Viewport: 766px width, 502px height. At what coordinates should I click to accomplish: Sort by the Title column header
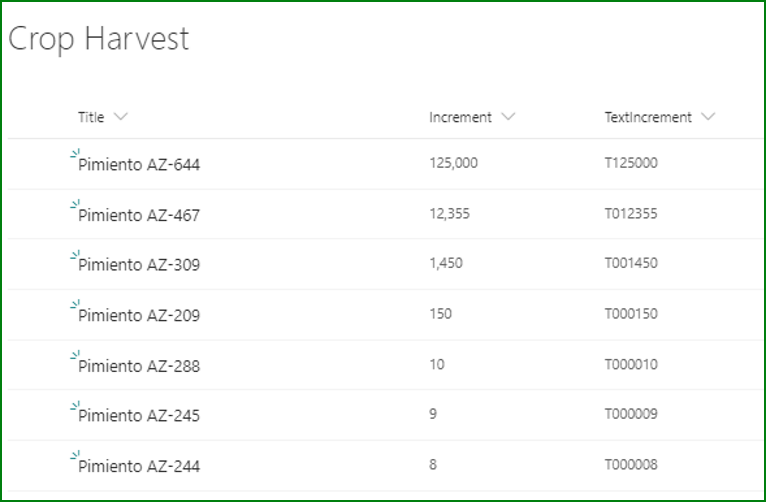[91, 117]
